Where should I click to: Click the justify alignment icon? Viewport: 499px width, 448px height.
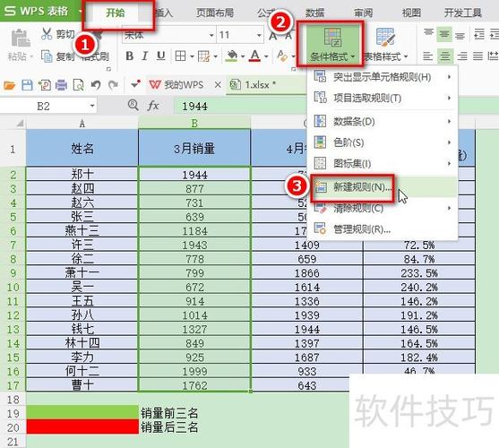[477, 56]
